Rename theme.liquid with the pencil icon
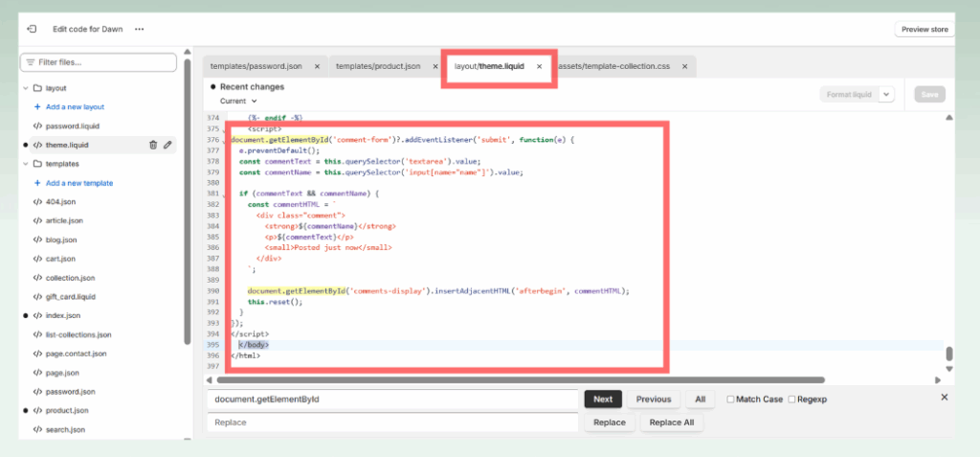 (167, 146)
